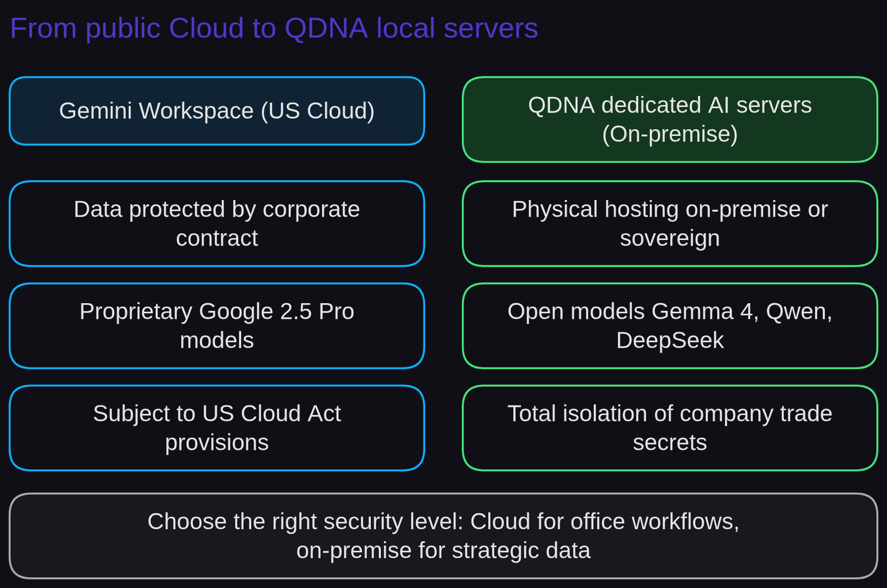
Task: Select the "QDNA dedicated AI servers (On-premise)" box
Action: click(670, 119)
